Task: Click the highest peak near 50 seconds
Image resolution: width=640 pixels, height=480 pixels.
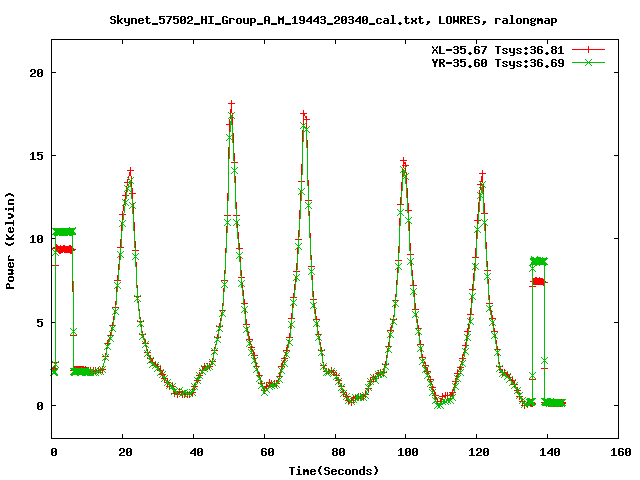Action: click(231, 104)
